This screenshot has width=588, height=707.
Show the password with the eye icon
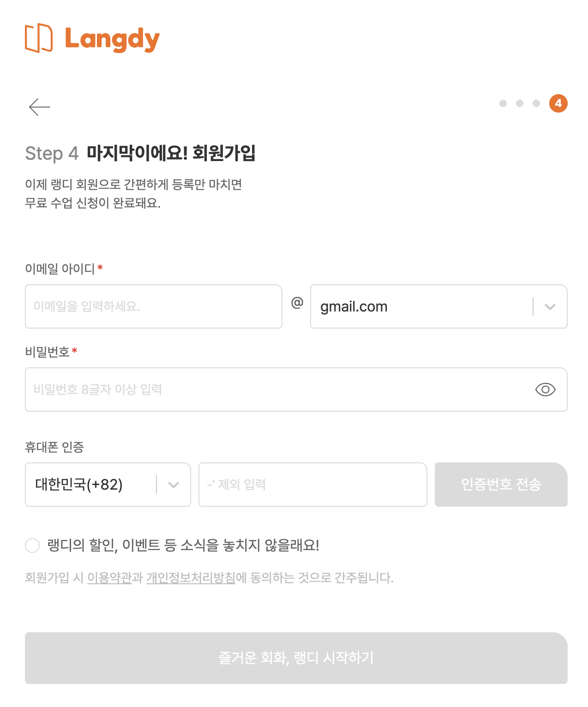(546, 389)
